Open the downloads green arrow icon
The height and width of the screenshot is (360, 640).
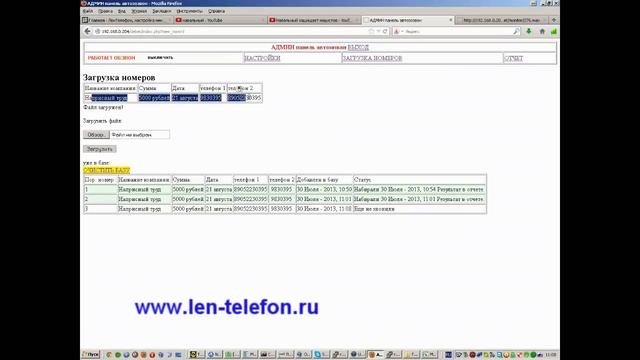(529, 31)
